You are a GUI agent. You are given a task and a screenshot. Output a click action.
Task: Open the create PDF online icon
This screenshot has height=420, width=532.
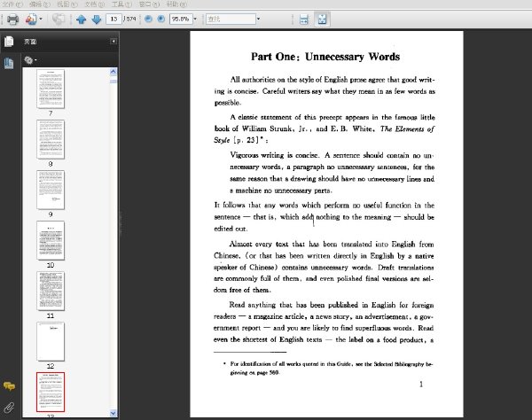pyautogui.click(x=31, y=19)
